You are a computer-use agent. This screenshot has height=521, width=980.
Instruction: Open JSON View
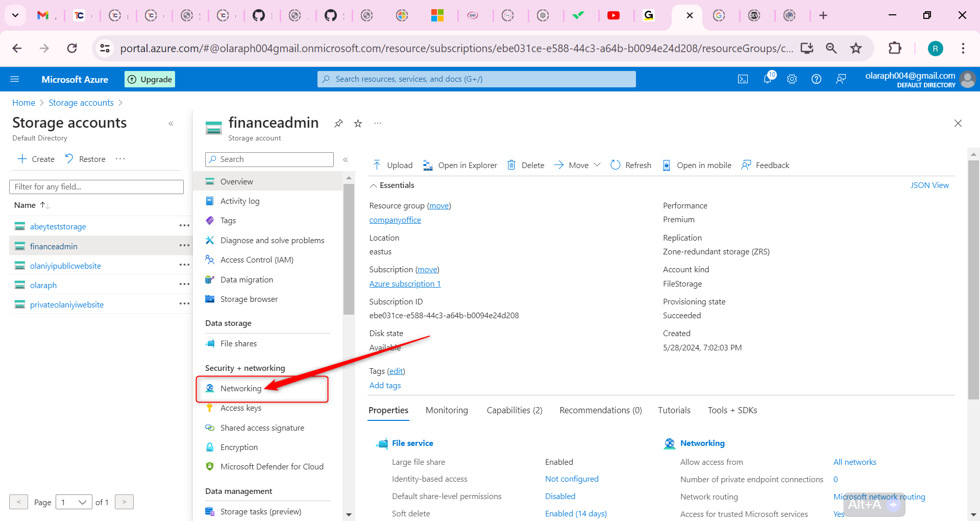click(x=929, y=185)
